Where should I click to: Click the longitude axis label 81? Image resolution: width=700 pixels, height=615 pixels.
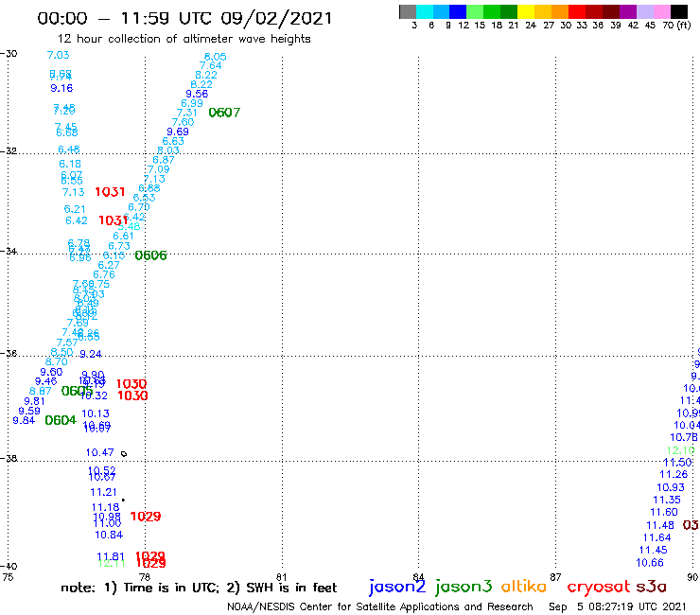point(281,577)
